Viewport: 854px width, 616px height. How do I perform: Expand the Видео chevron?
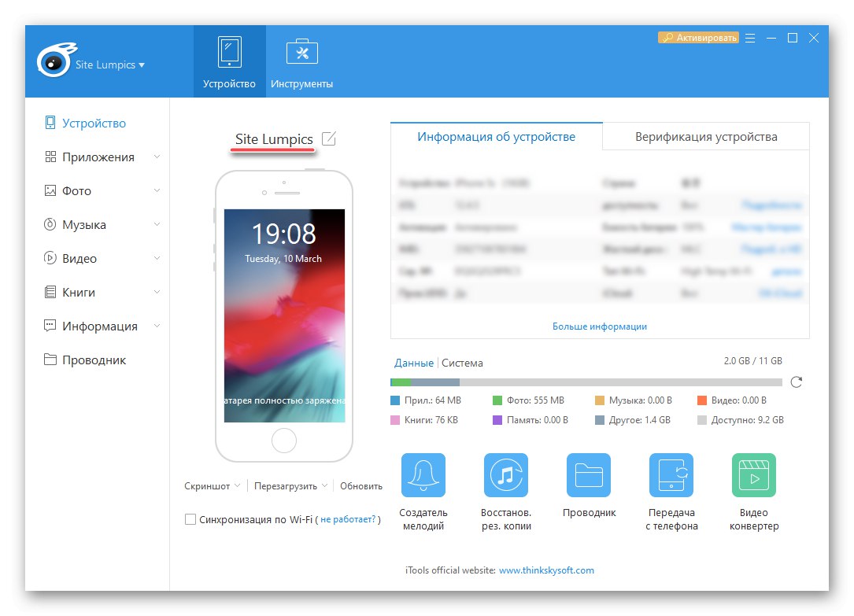click(x=157, y=258)
